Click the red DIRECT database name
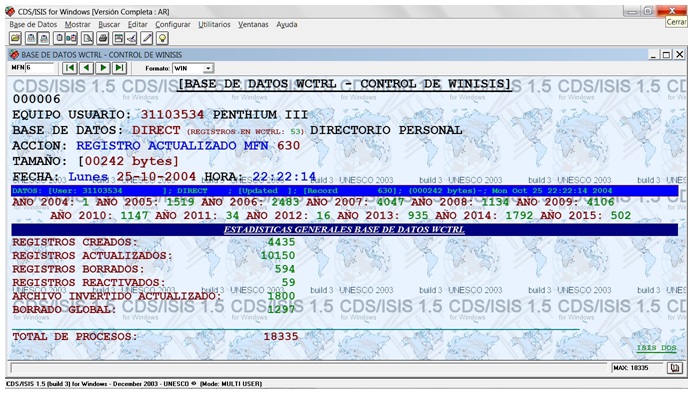 click(x=156, y=130)
